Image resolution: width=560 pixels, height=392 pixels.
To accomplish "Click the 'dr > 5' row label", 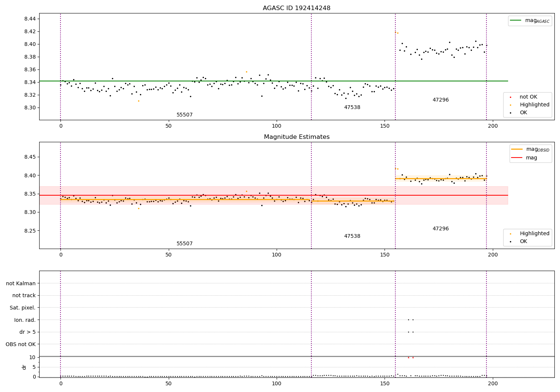I will (28, 332).
